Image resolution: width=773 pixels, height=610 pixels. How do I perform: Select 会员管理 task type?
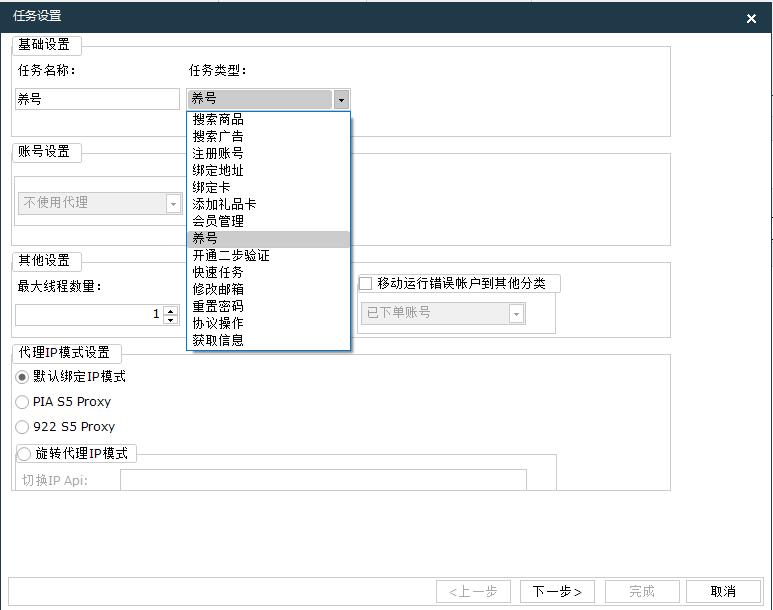[x=268, y=221]
